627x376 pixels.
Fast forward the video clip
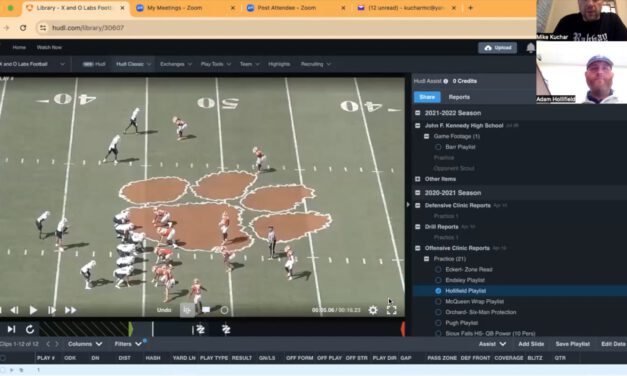[70, 310]
